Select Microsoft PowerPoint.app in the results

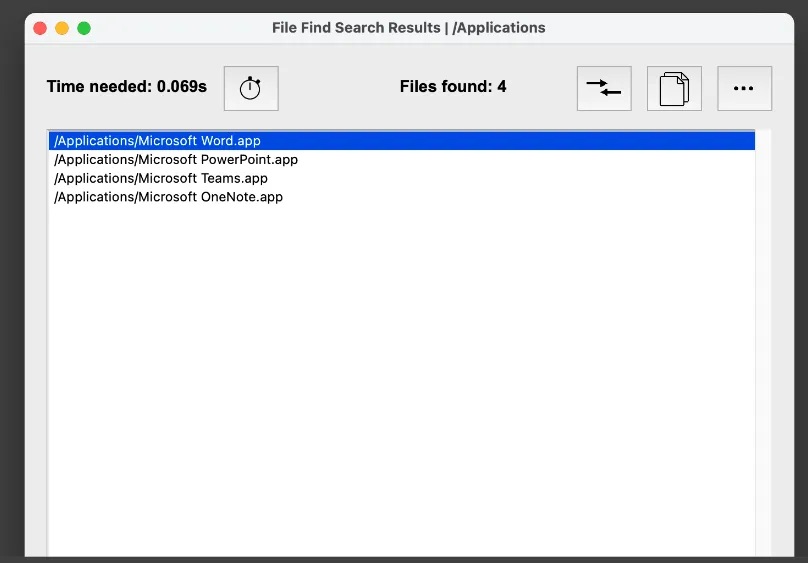(176, 160)
